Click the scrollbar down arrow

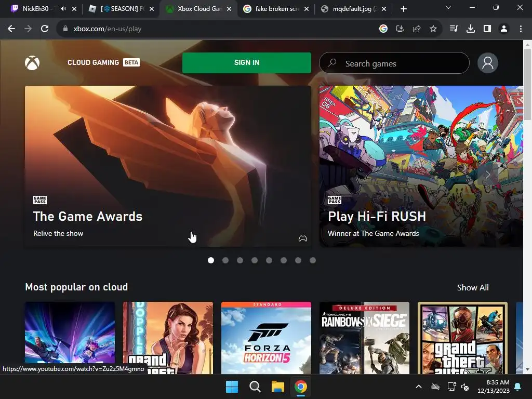point(527,369)
